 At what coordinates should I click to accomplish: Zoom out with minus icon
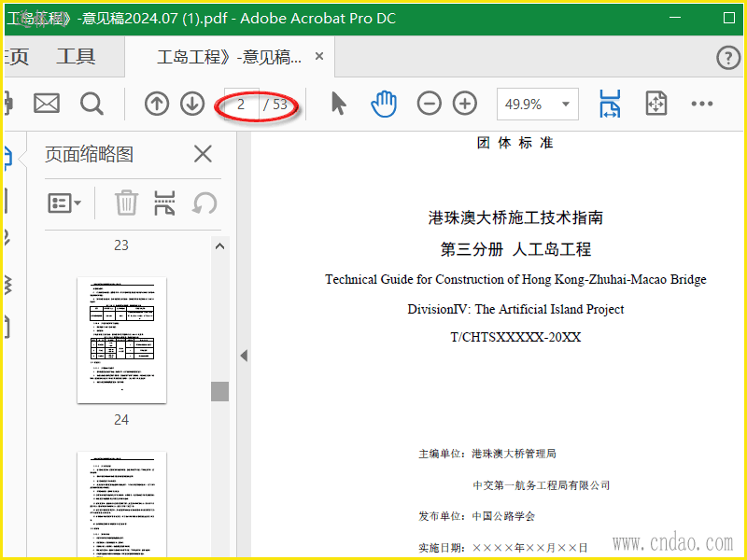[429, 104]
